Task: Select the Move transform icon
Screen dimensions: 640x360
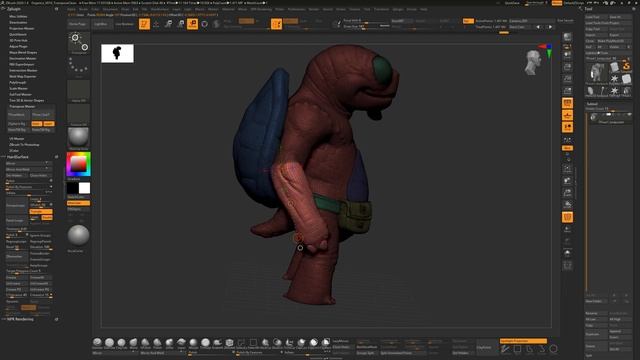Action: pyautogui.click(x=168, y=24)
